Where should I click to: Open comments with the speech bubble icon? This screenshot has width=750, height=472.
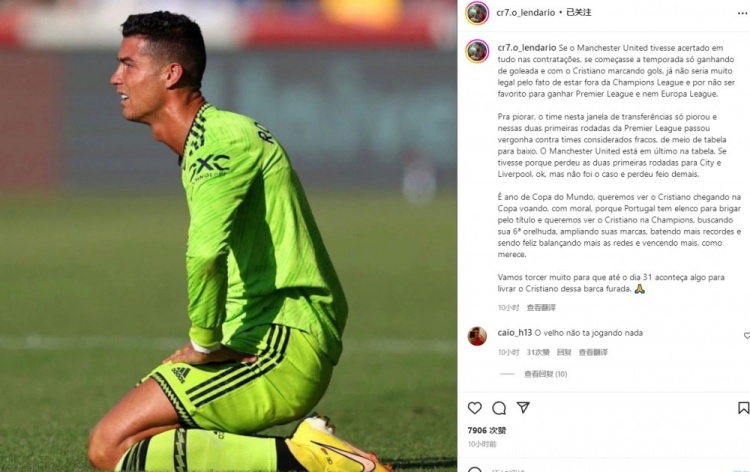(x=499, y=408)
